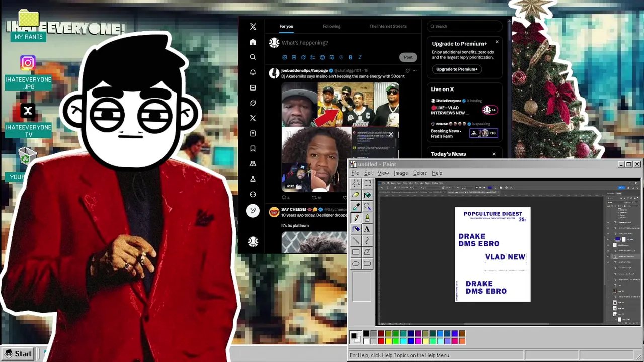Select the rectangular Select tool in Paint

[367, 184]
